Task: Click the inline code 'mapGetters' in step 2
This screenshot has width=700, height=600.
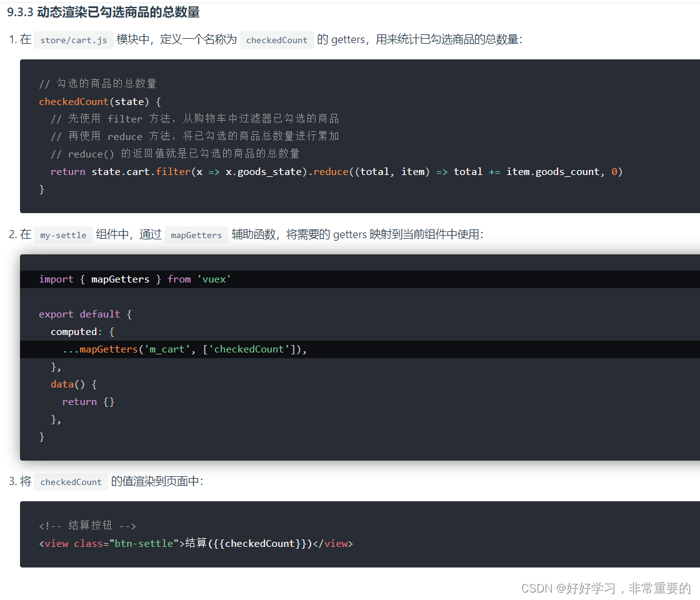Action: (196, 235)
